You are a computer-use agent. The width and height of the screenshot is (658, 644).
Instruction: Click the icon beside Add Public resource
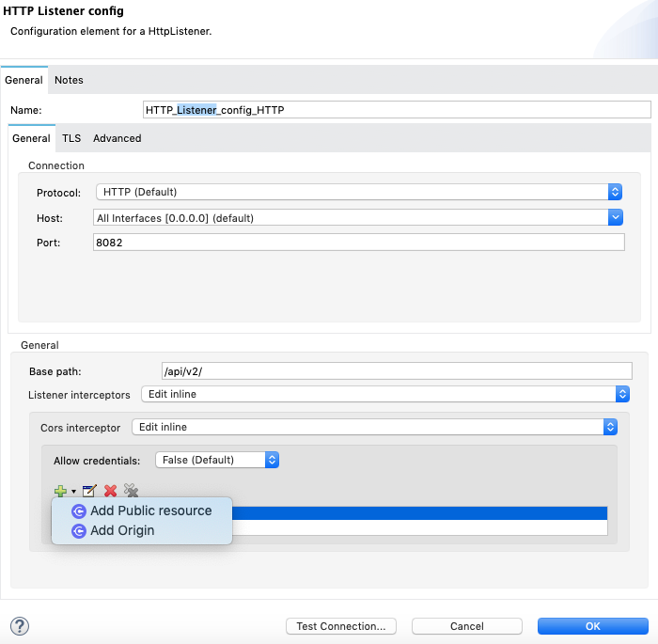(79, 510)
